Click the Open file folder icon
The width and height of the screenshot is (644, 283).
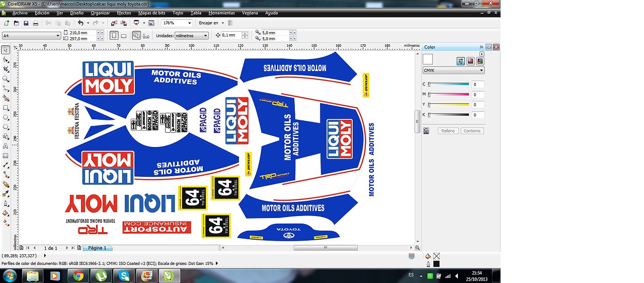pyautogui.click(x=16, y=23)
